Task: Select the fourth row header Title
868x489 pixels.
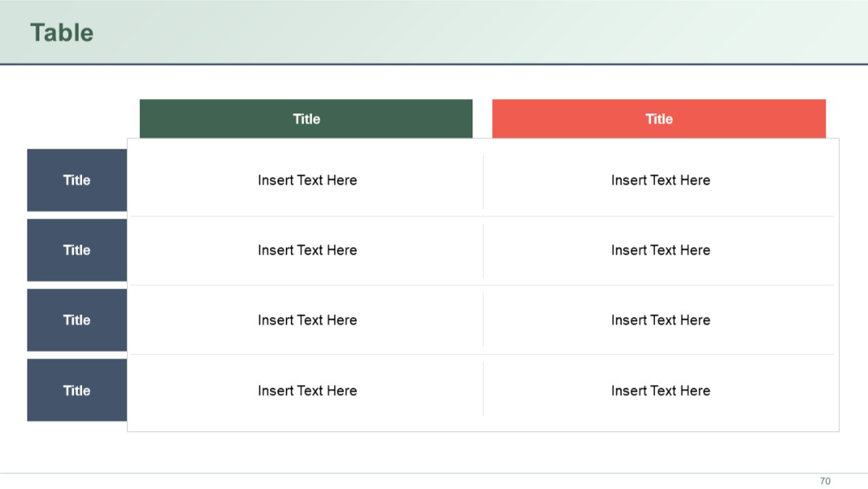Action: click(x=77, y=390)
